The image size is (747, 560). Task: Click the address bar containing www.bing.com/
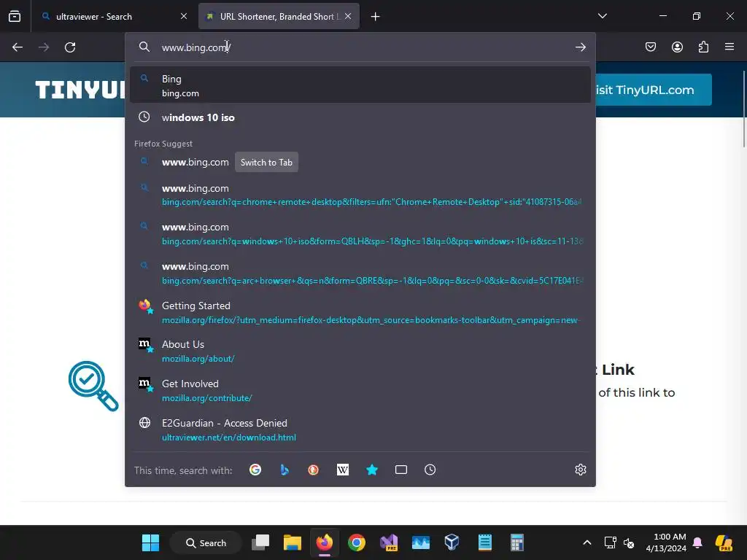coord(362,47)
